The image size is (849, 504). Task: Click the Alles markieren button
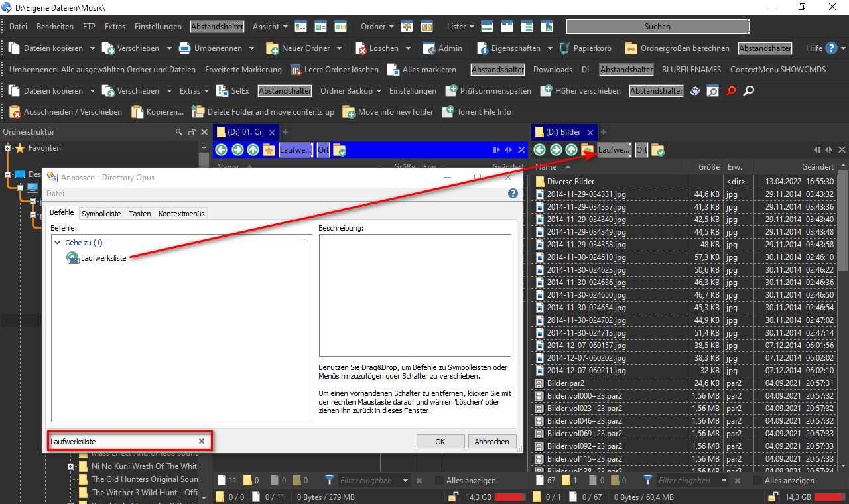(x=421, y=70)
